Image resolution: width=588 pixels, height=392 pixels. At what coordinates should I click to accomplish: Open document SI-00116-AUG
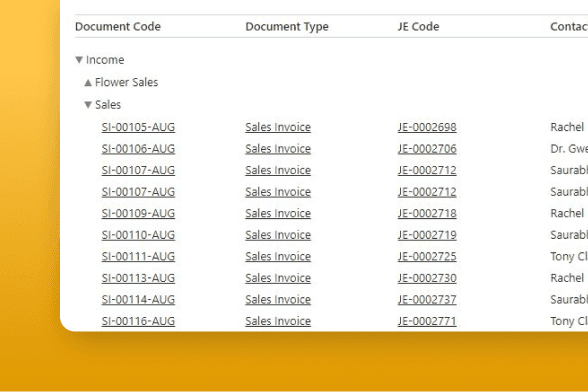coord(138,321)
